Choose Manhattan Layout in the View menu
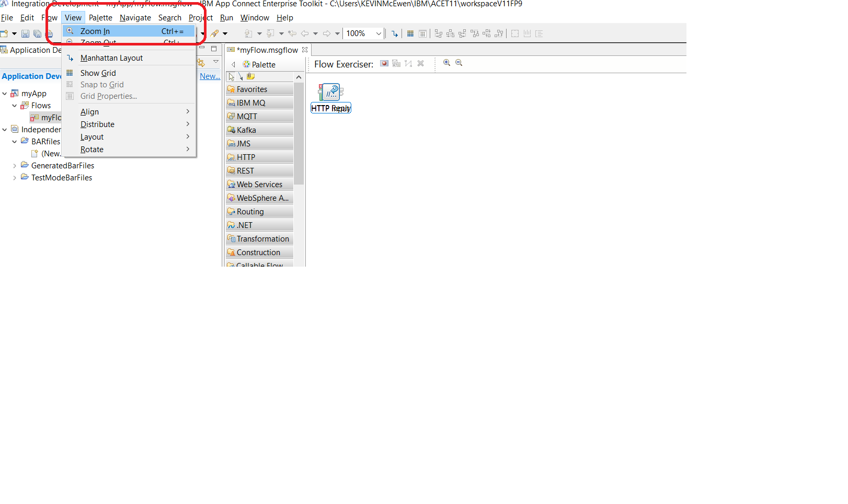Screen dimensions: 848x504 pos(111,58)
